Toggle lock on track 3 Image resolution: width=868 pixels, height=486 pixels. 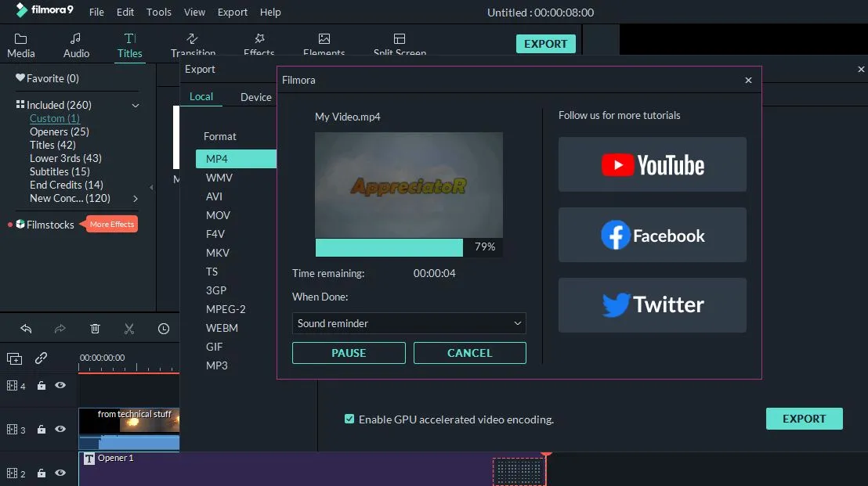42,429
